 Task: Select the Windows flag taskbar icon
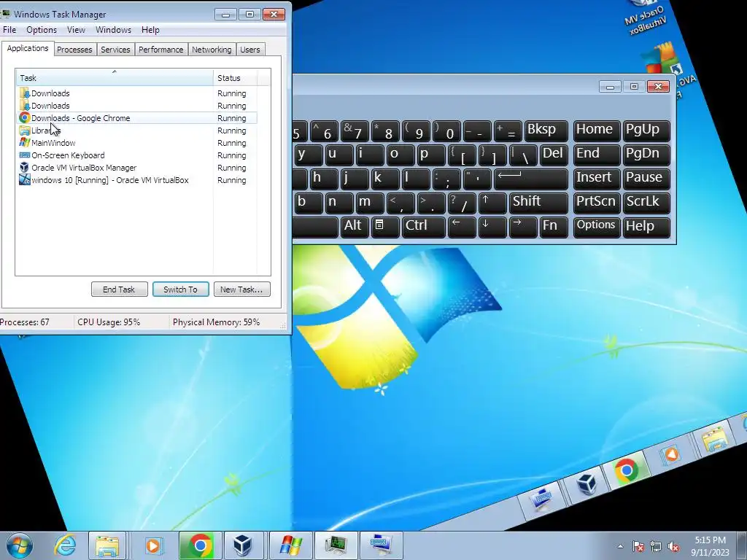pos(290,545)
